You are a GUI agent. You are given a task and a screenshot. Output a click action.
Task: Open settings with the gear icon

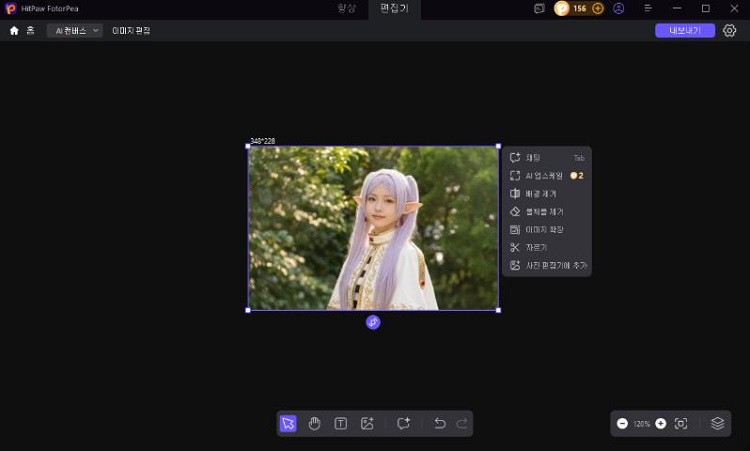[x=729, y=31]
